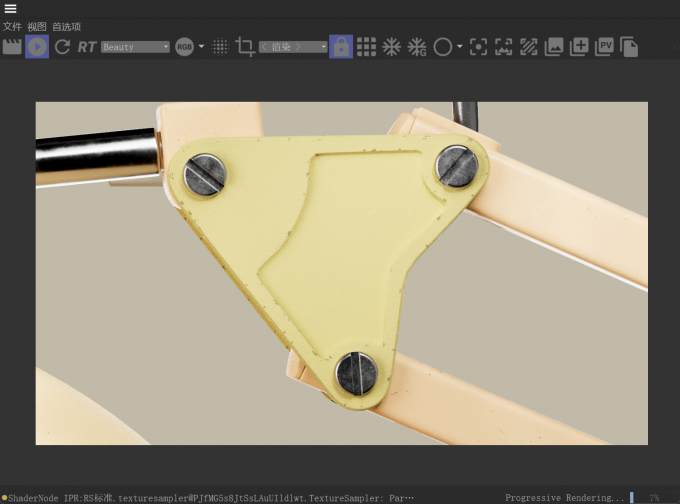Toggle RT real-time render mode
680x504 pixels.
click(x=87, y=47)
